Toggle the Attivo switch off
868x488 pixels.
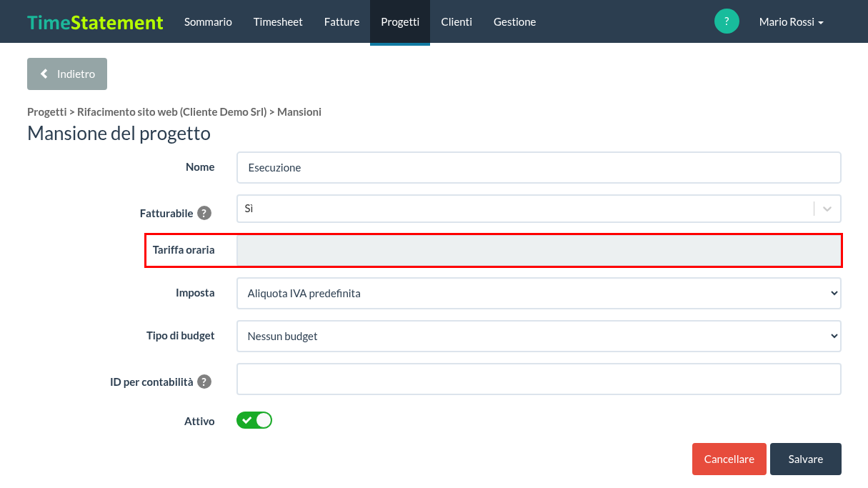[x=254, y=420]
